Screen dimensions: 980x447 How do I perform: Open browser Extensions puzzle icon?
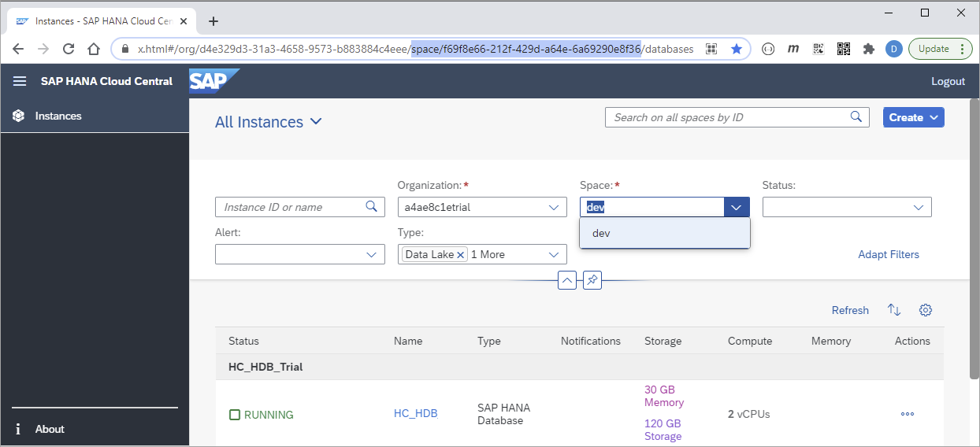tap(869, 49)
